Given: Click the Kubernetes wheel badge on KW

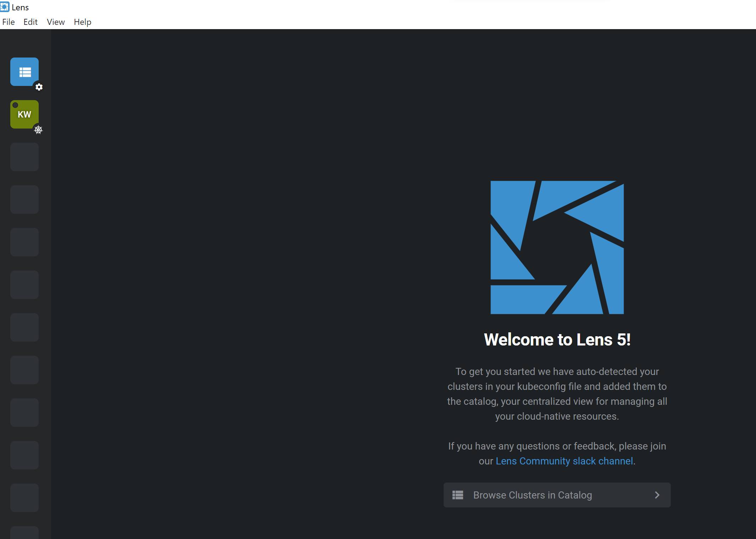Looking at the screenshot, I should pos(38,130).
